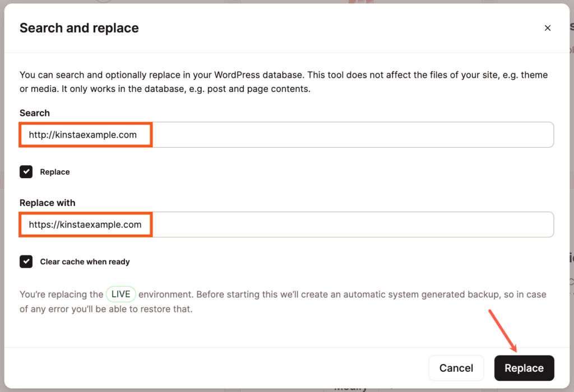Confirm with the black Replace button

[x=524, y=368]
